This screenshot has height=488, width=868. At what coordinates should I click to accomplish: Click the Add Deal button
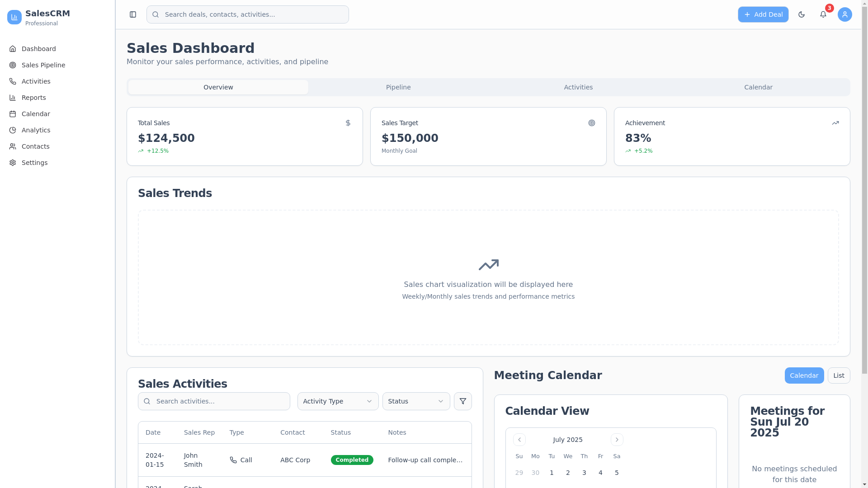[x=763, y=14]
